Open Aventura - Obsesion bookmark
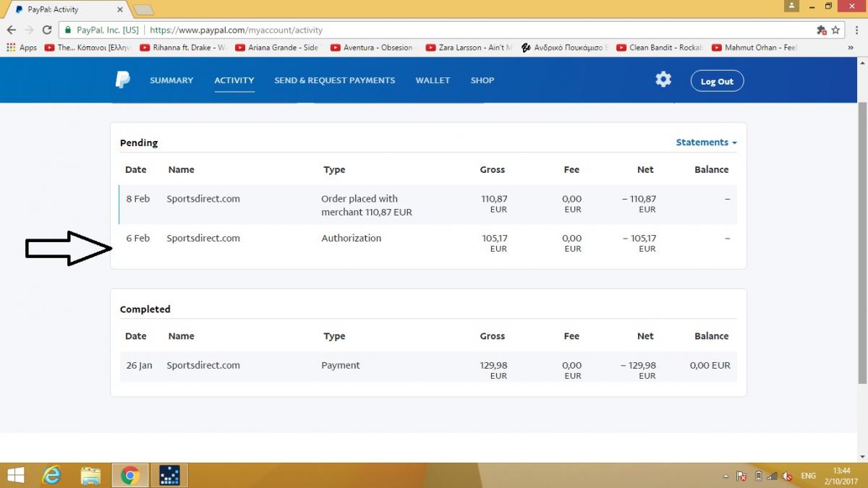 [x=373, y=48]
